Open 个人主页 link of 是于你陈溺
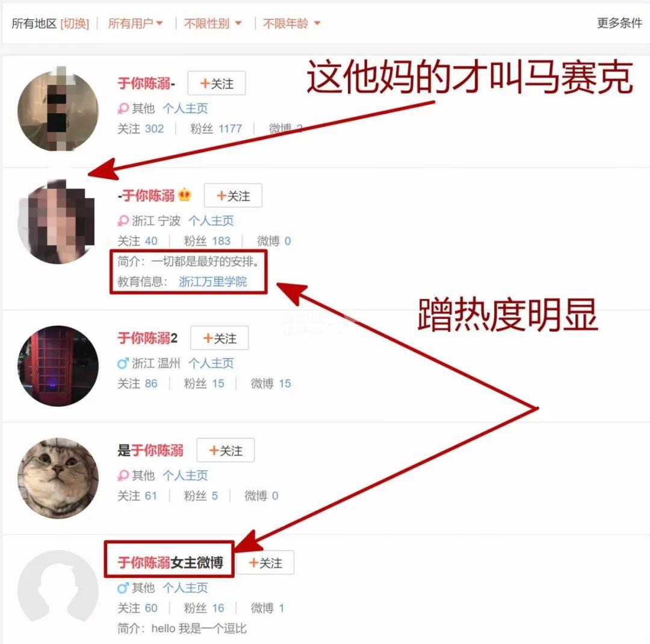 point(185,475)
